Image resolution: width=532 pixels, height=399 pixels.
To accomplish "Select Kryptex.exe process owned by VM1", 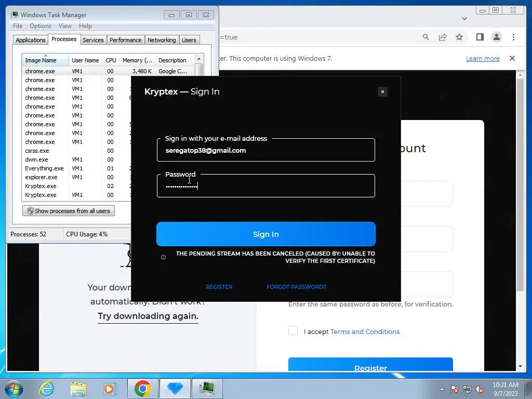I will tap(76, 195).
